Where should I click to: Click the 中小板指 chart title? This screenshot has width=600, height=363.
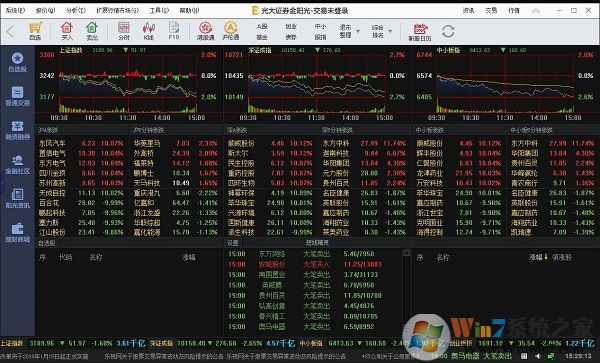[x=448, y=50]
